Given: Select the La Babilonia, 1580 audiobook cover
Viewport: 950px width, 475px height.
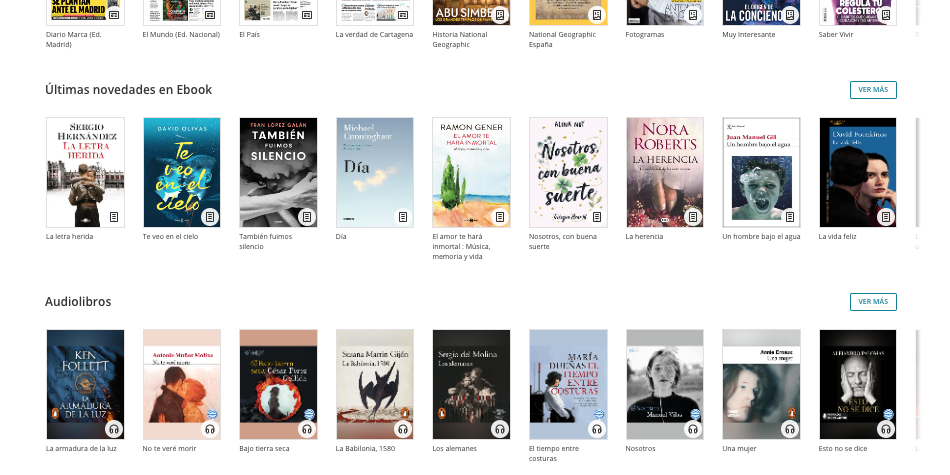Looking at the screenshot, I should pyautogui.click(x=375, y=385).
